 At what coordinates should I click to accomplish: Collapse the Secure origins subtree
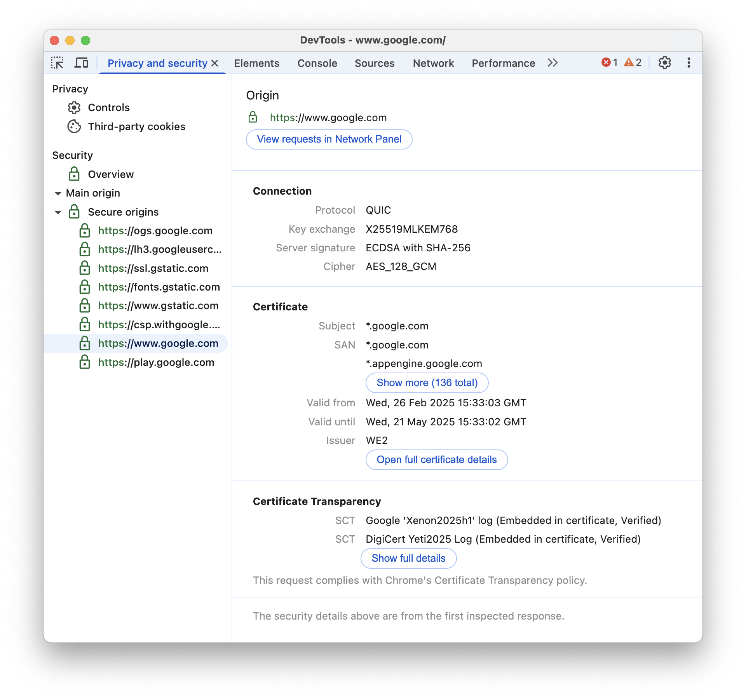click(58, 212)
